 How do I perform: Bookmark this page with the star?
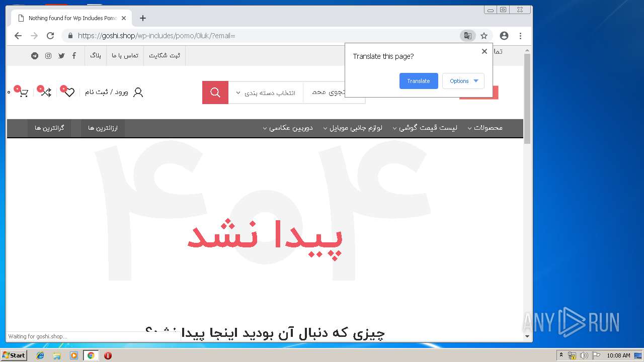[484, 36]
